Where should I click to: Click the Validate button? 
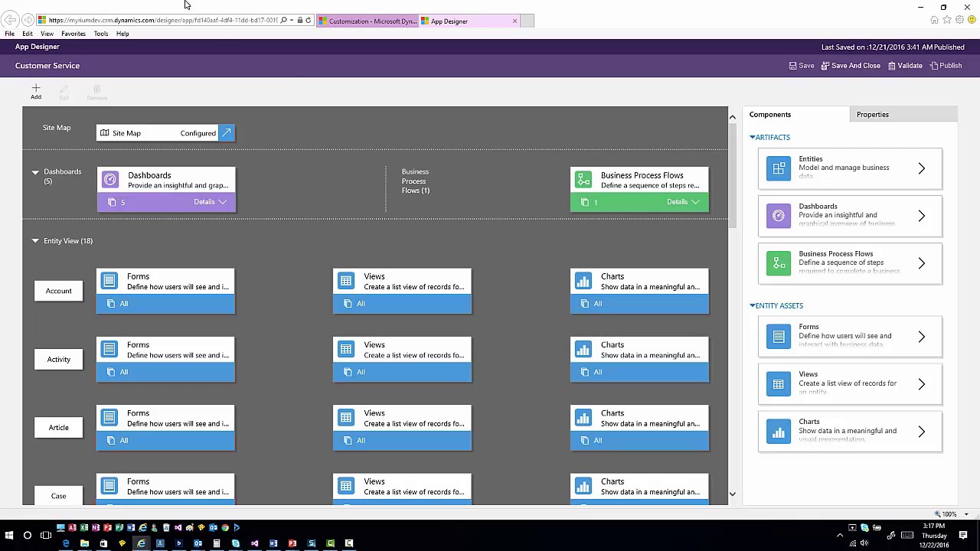pos(905,66)
